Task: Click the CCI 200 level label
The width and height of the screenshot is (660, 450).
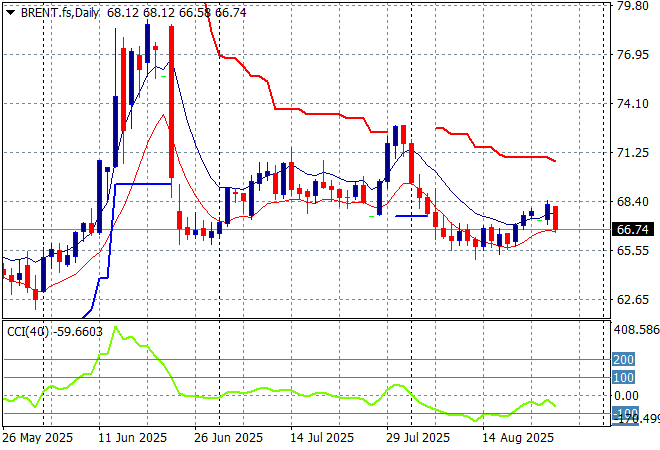Action: point(624,359)
